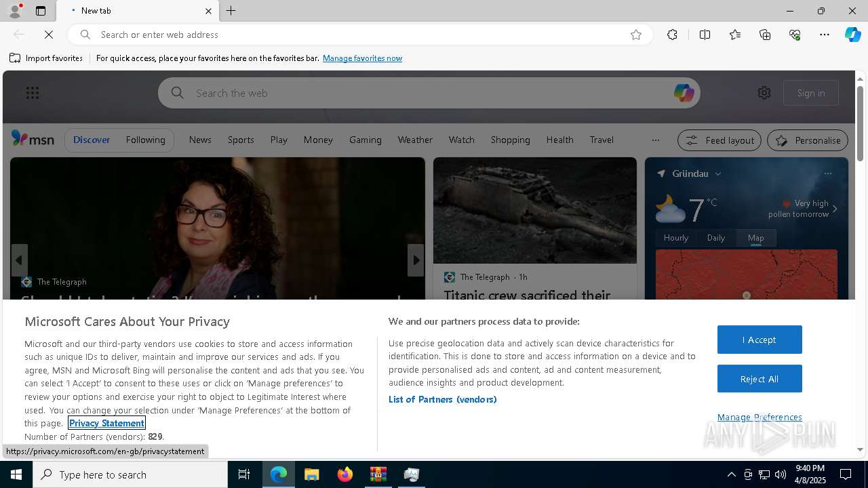Select the Map weather tab
The image size is (868, 488).
coord(755,238)
